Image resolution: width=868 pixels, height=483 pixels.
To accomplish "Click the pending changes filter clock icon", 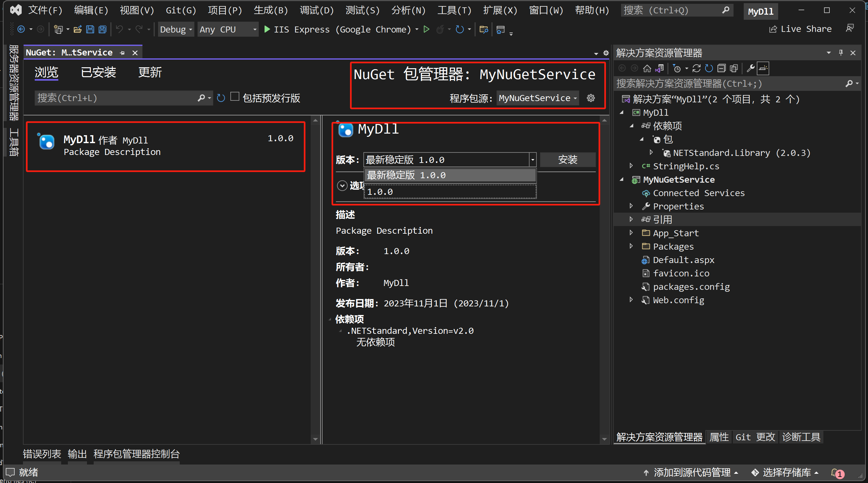I will [x=676, y=69].
